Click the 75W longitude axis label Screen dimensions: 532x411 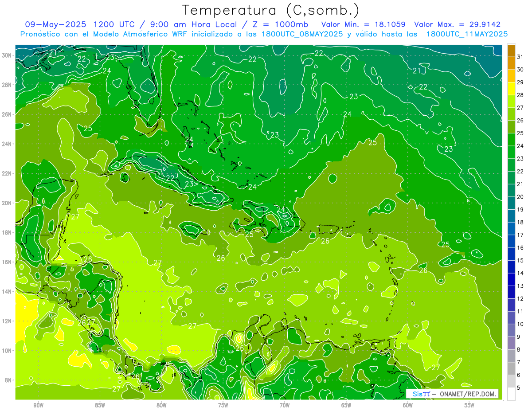[223, 405]
